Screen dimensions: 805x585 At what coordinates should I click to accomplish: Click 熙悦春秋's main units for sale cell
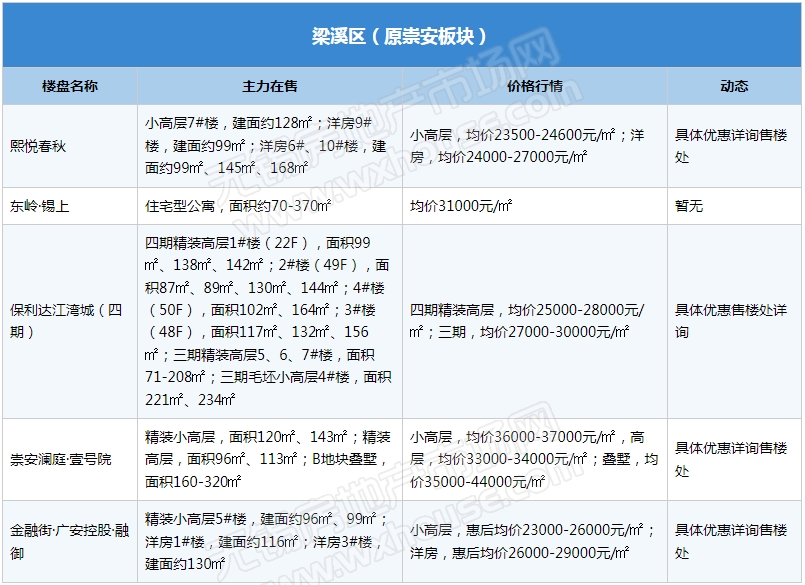point(270,146)
